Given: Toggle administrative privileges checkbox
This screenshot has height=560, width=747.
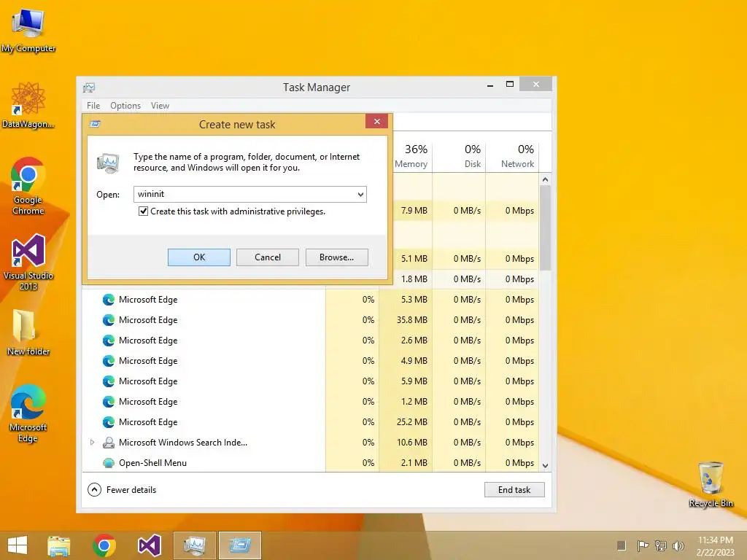Looking at the screenshot, I should pos(143,211).
